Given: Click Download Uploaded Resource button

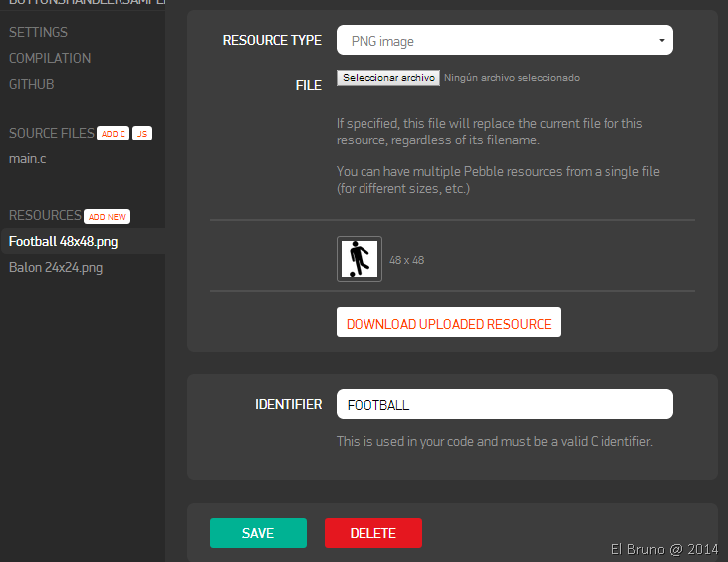Looking at the screenshot, I should (x=448, y=323).
